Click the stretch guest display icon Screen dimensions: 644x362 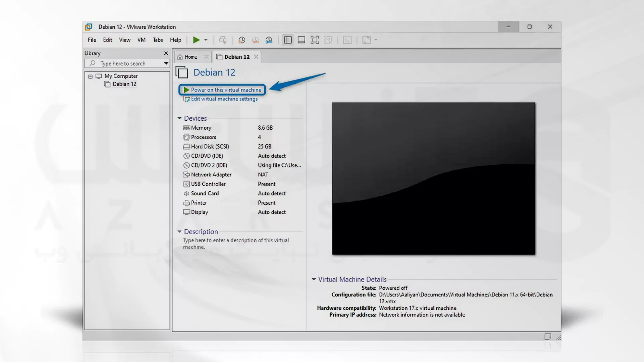(366, 40)
